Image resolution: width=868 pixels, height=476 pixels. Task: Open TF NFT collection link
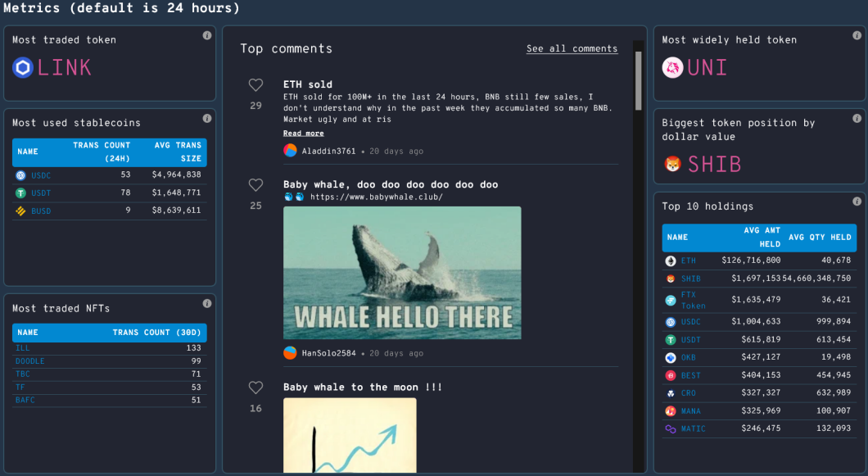coord(20,387)
